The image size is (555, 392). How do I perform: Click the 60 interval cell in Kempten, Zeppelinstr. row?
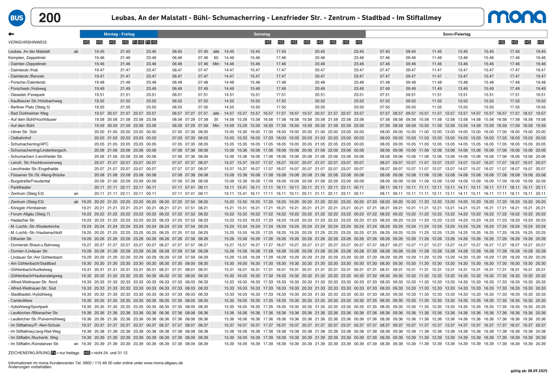pyautogui.click(x=216, y=58)
